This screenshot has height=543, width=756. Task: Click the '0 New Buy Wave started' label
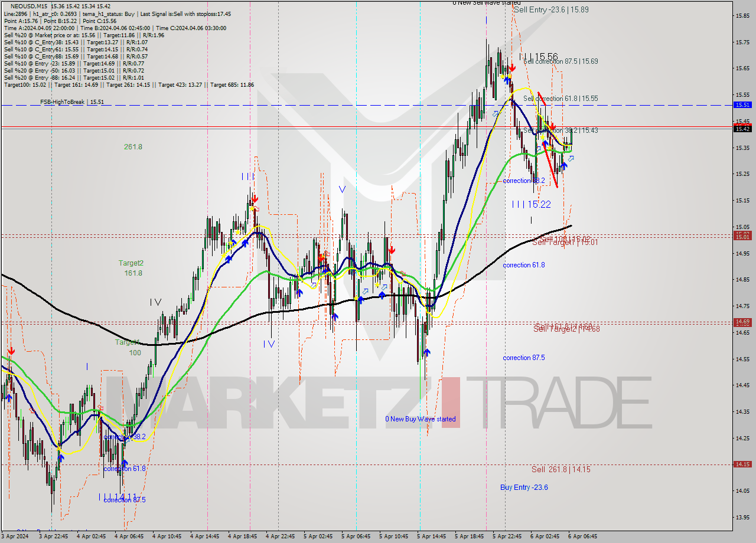coord(421,419)
